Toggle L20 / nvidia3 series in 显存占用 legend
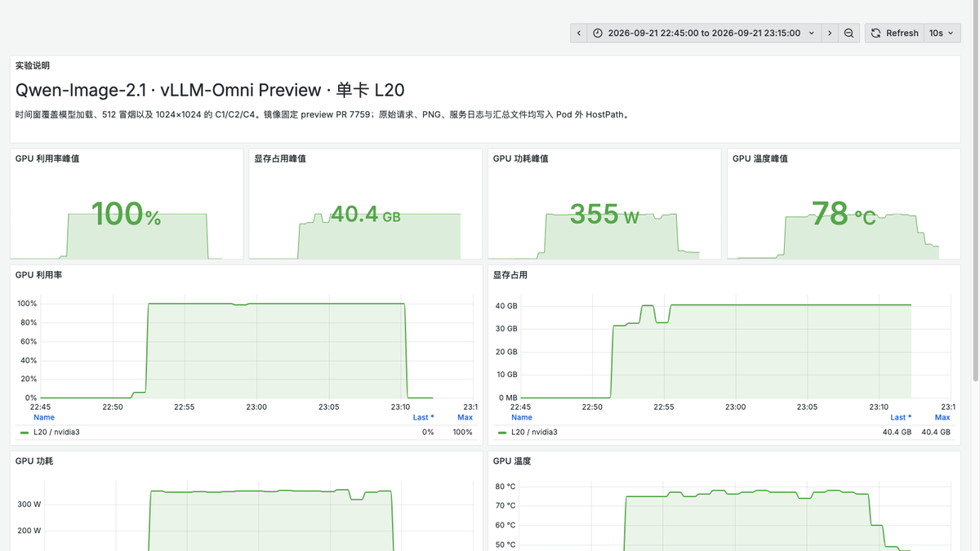980x551 pixels. coord(534,432)
